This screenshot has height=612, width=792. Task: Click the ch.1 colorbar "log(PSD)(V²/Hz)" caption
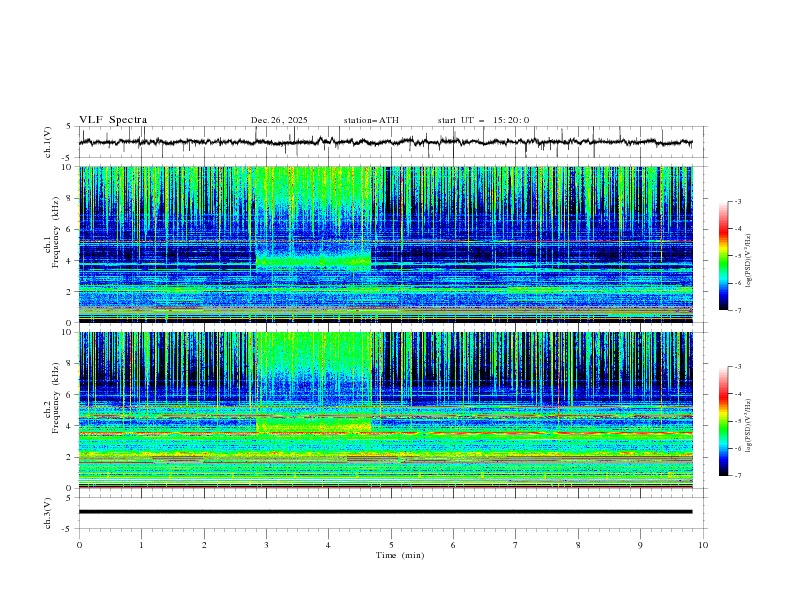click(x=749, y=261)
